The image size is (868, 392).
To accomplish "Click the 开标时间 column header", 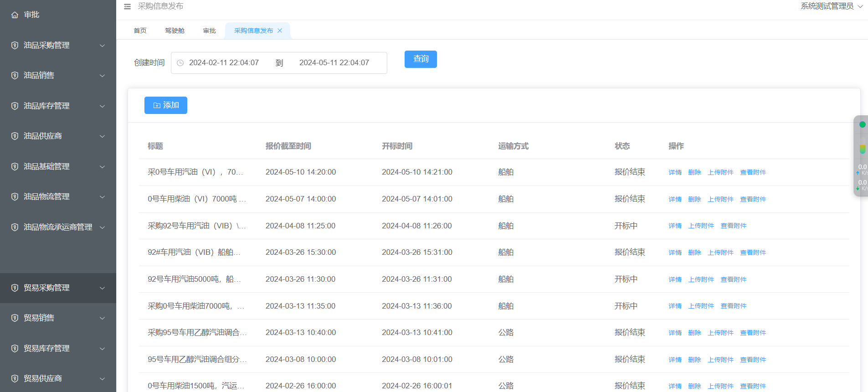I will (397, 146).
